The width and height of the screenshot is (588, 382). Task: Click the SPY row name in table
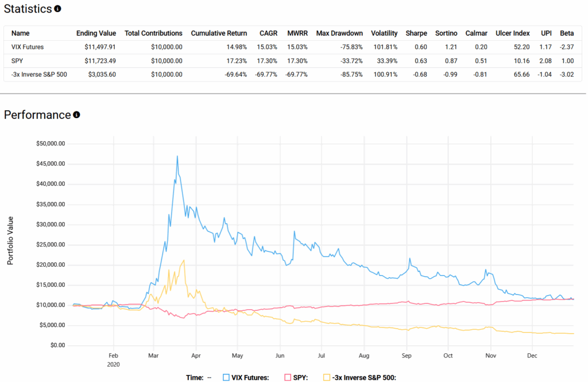tap(18, 61)
